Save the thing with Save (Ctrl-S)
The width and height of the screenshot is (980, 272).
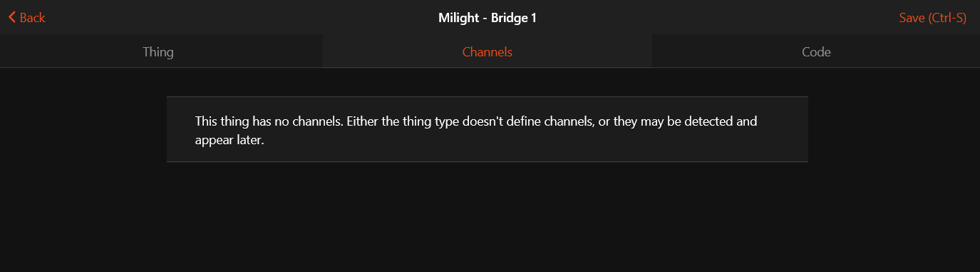click(x=932, y=17)
